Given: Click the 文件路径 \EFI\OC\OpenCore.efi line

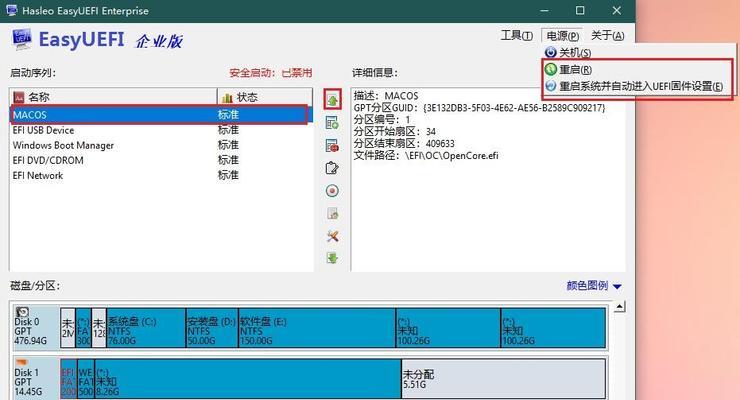Looking at the screenshot, I should pyautogui.click(x=426, y=156).
